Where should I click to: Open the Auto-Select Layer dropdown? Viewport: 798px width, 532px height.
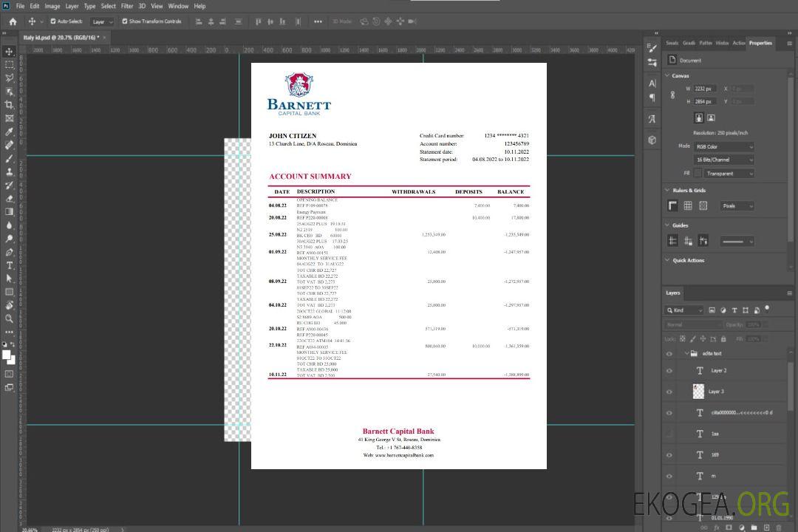click(x=102, y=22)
